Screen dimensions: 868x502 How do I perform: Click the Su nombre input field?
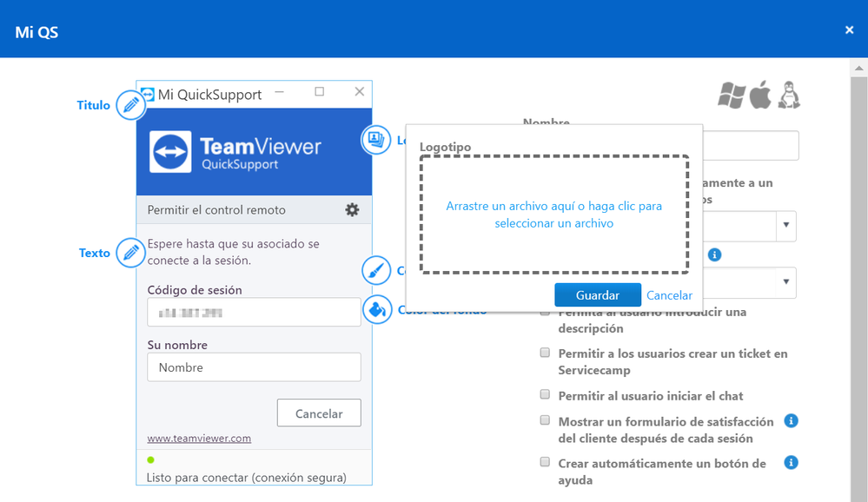tap(254, 367)
